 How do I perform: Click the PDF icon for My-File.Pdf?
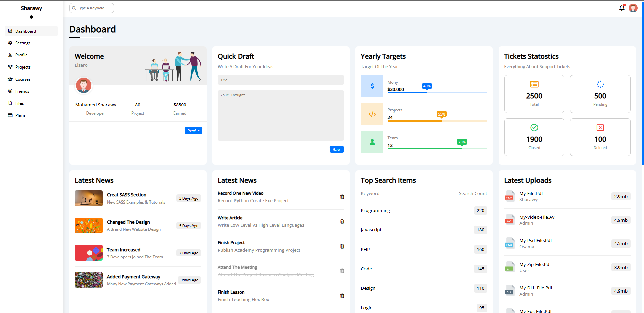pyautogui.click(x=510, y=196)
